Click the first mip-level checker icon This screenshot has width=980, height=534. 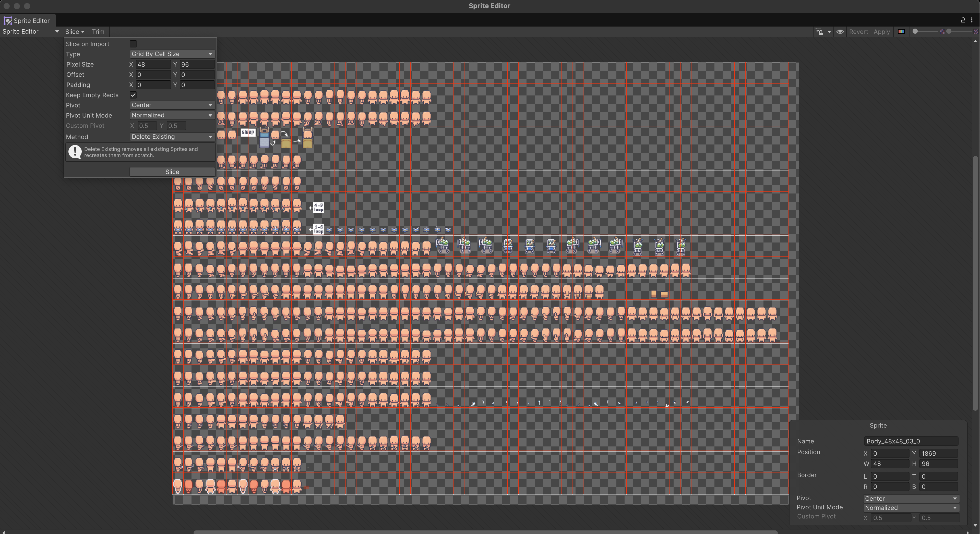point(942,32)
